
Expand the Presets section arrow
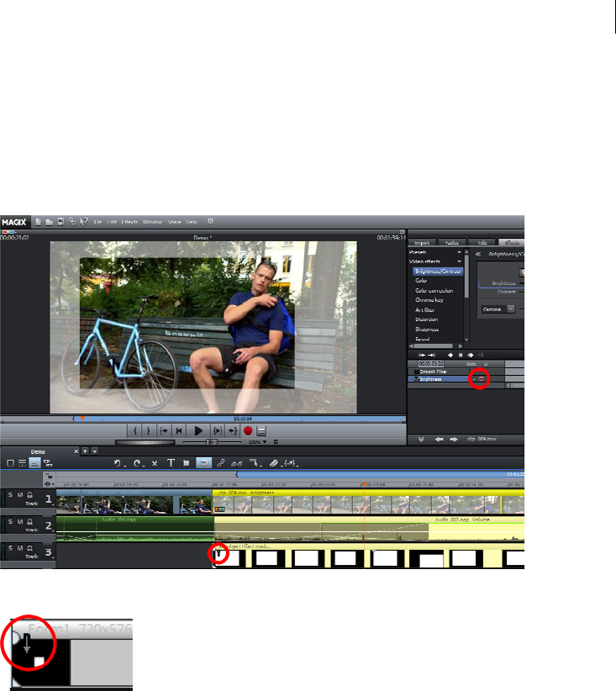click(459, 252)
